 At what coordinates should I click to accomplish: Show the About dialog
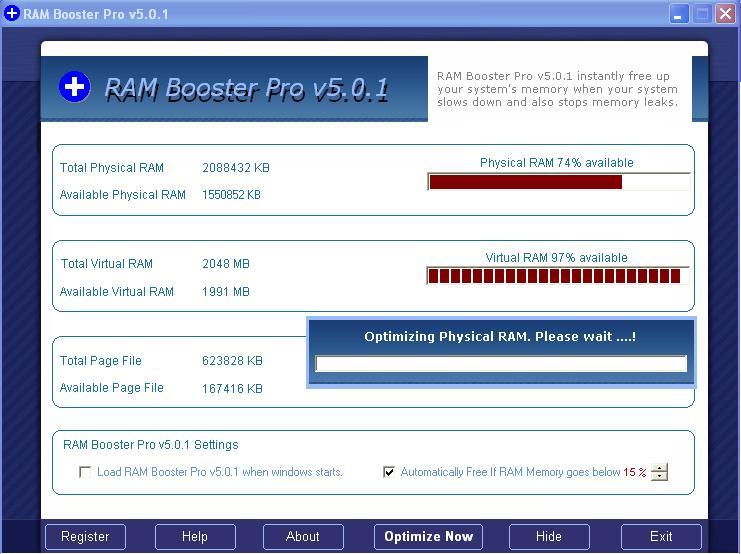pos(303,537)
